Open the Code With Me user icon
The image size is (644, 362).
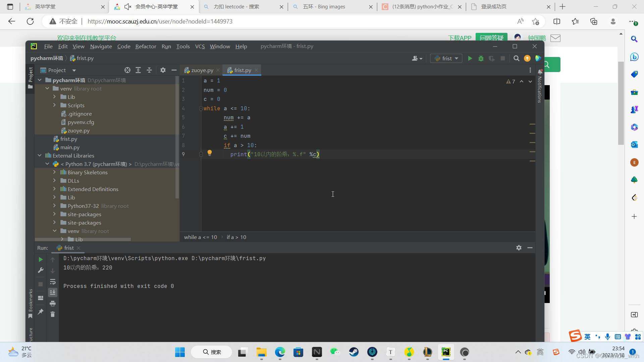pyautogui.click(x=417, y=58)
